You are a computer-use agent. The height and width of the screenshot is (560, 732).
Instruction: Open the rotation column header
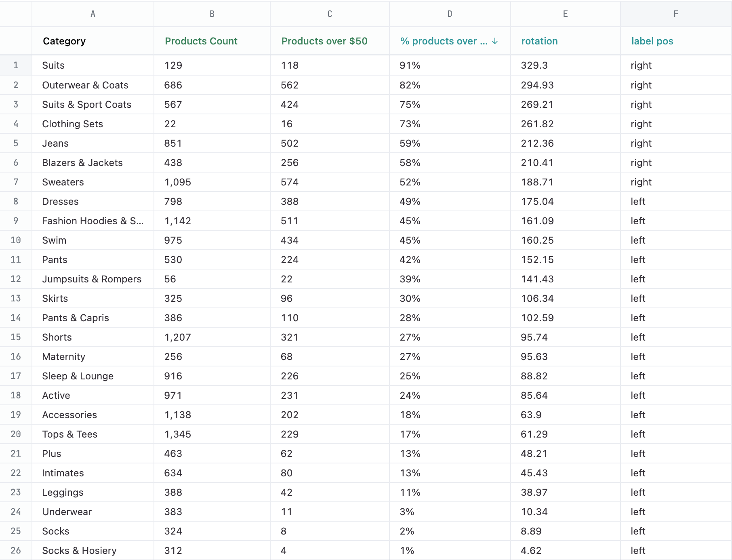pos(539,41)
